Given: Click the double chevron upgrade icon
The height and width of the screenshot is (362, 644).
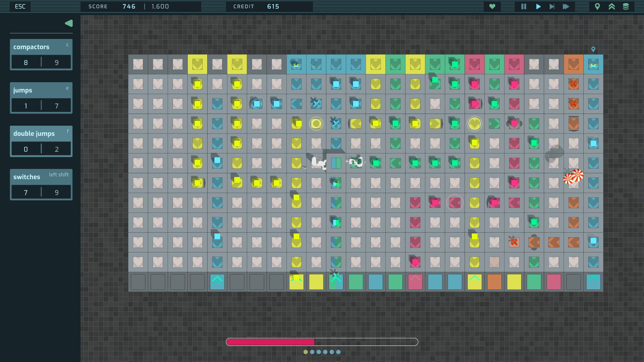Looking at the screenshot, I should pyautogui.click(x=612, y=7).
